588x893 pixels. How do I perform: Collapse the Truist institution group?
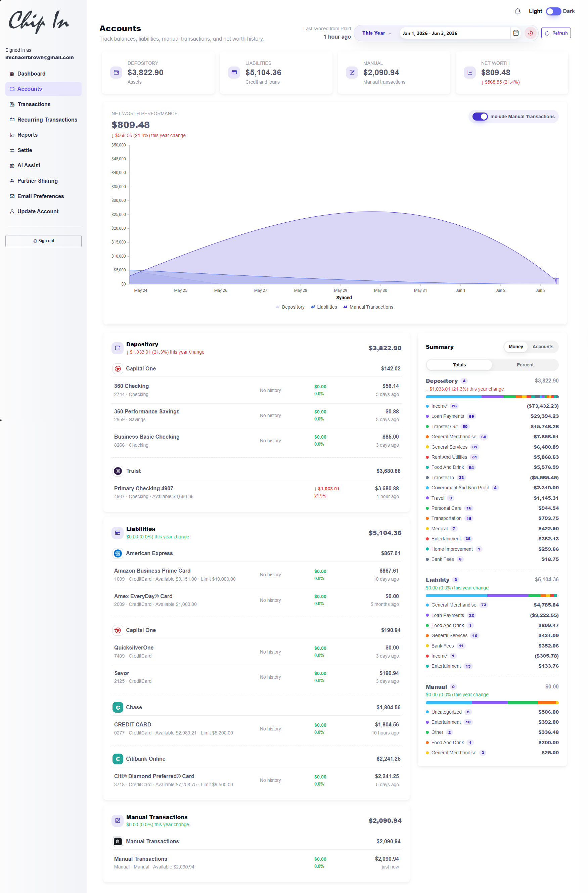click(256, 471)
